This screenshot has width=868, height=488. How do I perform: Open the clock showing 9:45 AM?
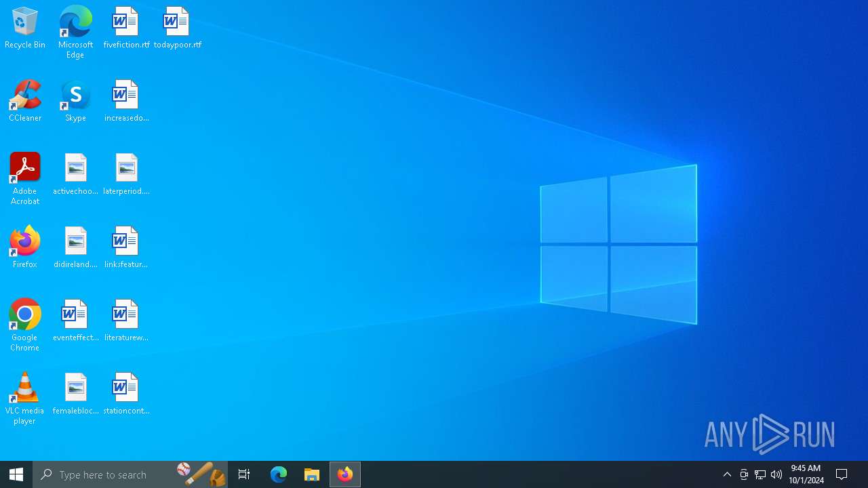[806, 474]
